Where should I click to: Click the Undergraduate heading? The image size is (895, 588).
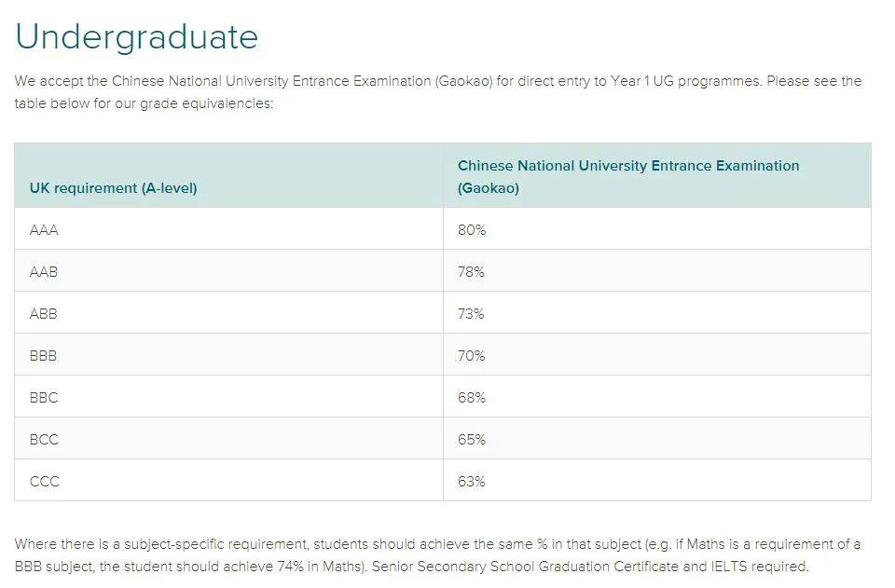(x=136, y=37)
